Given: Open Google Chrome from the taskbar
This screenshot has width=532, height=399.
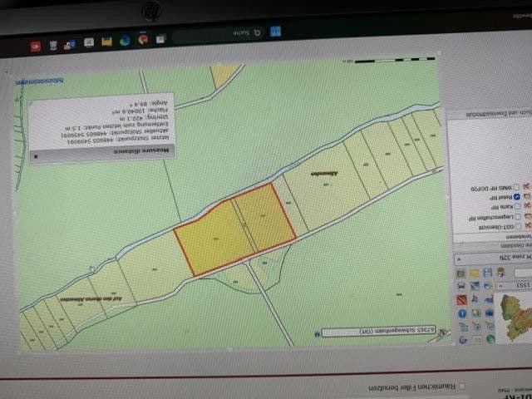Looking at the screenshot, I should point(143,39).
